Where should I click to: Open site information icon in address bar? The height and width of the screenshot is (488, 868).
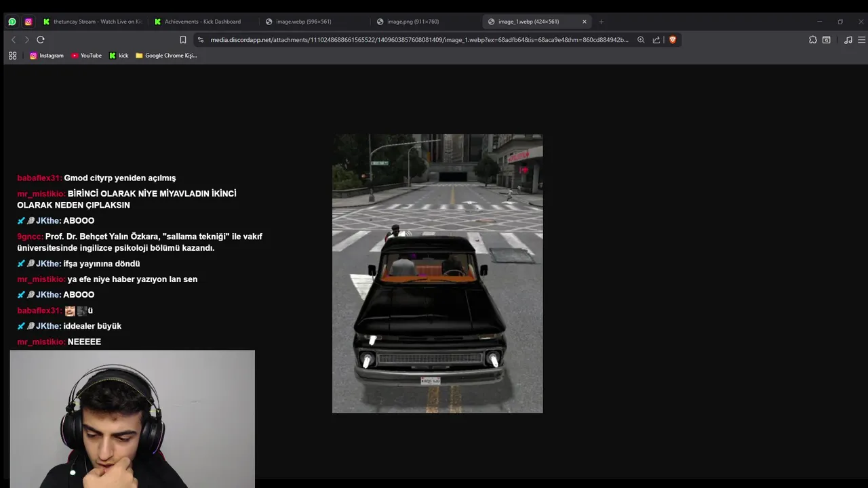pyautogui.click(x=201, y=40)
